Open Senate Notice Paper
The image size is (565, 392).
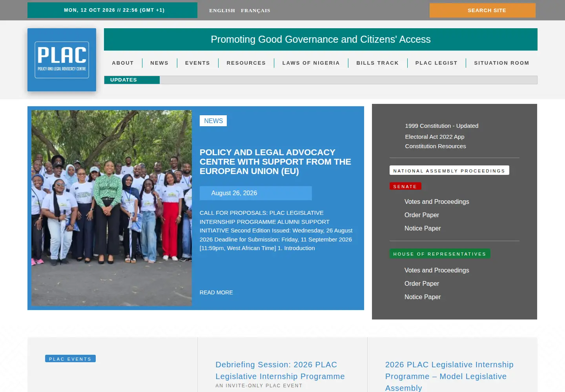coord(423,228)
